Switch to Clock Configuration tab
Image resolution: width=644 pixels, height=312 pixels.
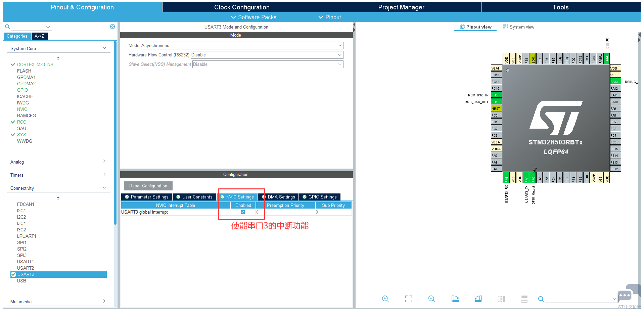(x=242, y=7)
